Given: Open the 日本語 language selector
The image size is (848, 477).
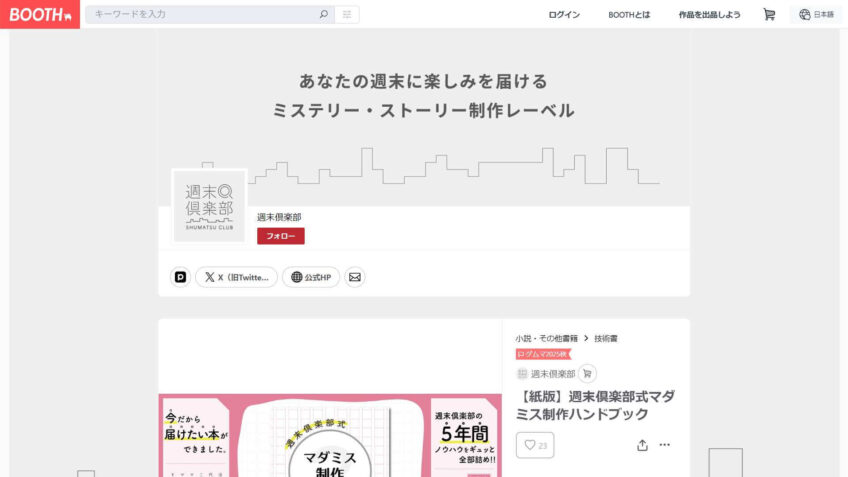Looking at the screenshot, I should pos(816,15).
